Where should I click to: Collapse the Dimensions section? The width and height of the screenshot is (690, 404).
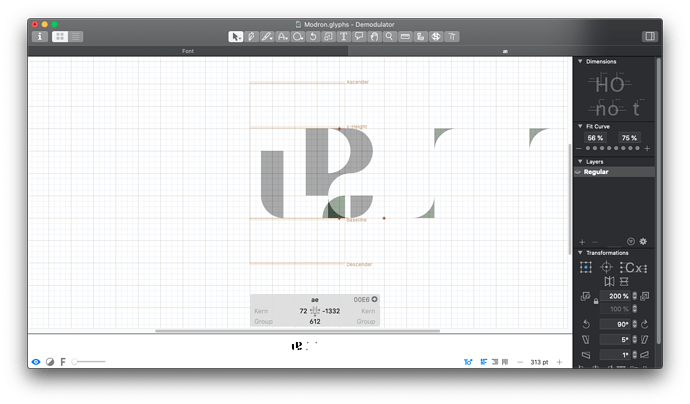click(x=580, y=61)
